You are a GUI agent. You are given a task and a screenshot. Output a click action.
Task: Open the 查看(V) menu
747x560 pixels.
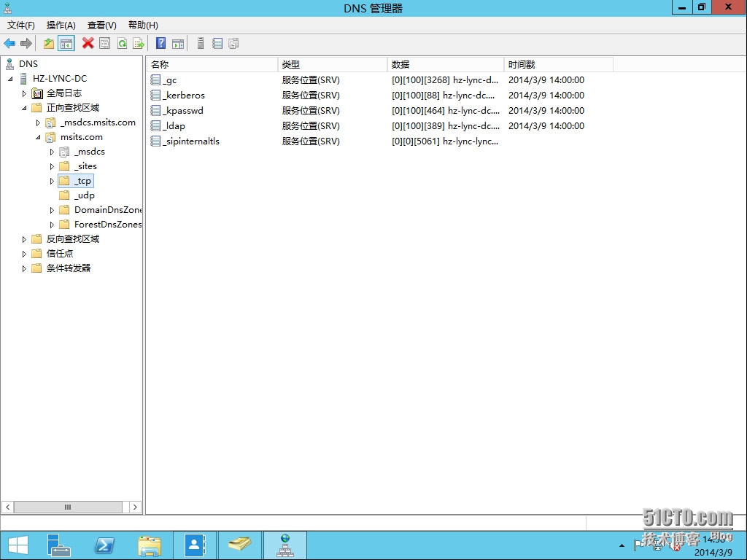[x=102, y=26]
